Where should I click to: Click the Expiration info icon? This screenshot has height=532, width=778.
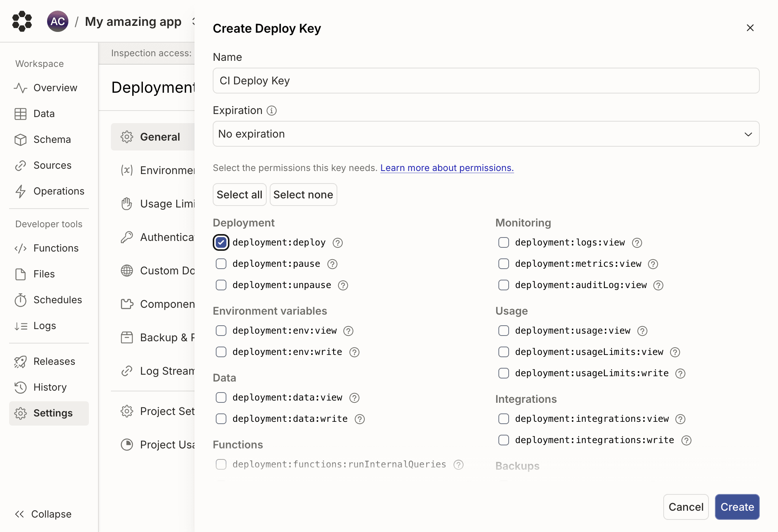pos(271,111)
